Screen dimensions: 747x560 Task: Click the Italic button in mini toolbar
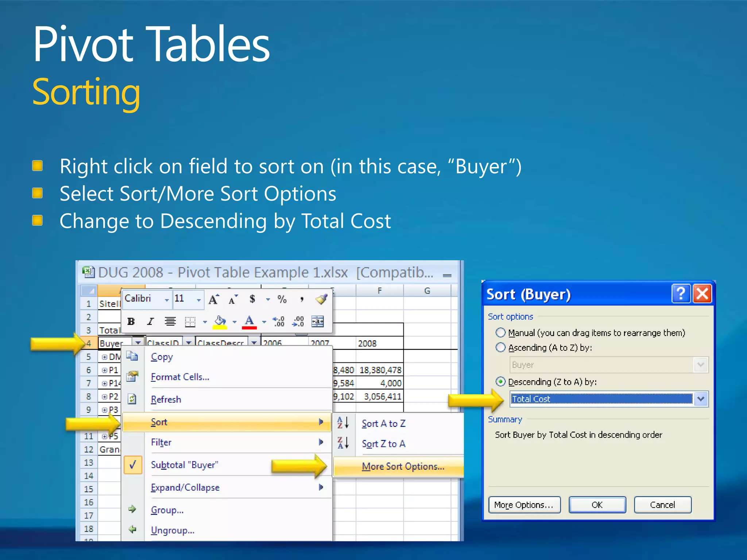tap(150, 321)
